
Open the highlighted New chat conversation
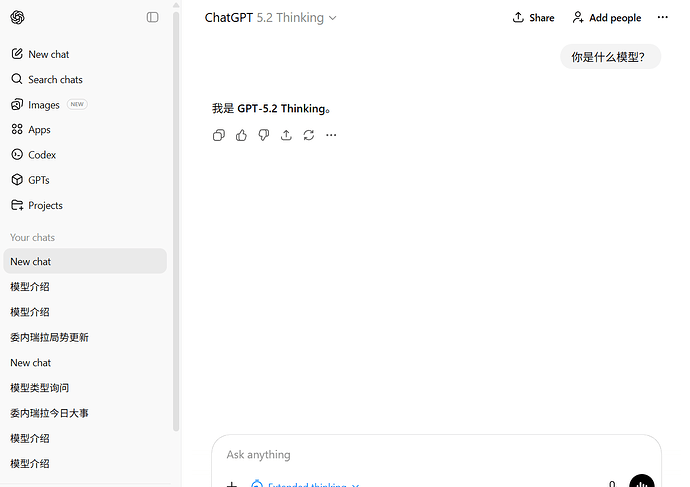[x=85, y=261]
